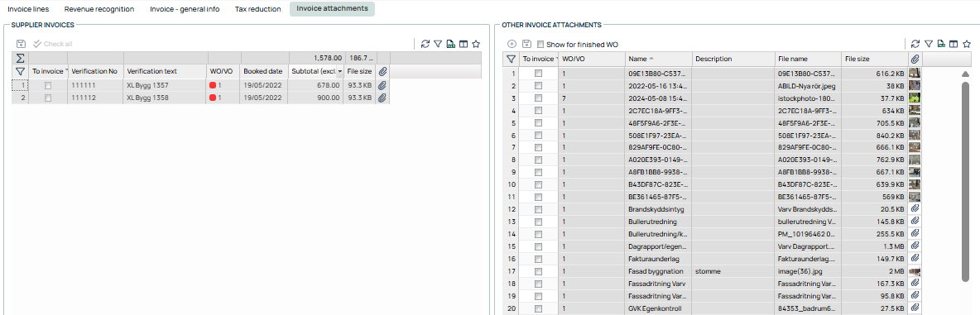Open Subtotal (excl. column dropdown arrow
The height and width of the screenshot is (315, 980).
tap(341, 72)
